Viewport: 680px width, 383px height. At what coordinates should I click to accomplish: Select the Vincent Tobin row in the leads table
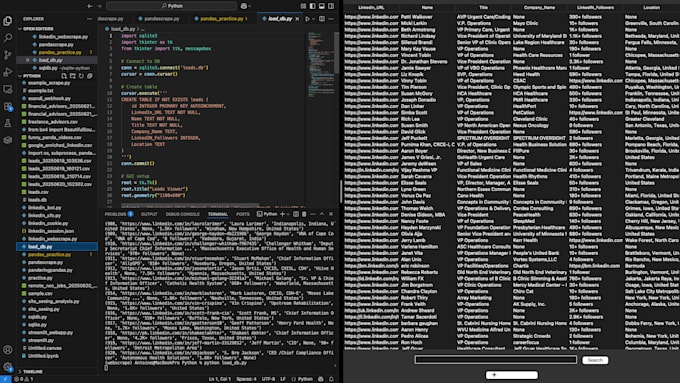point(512,55)
